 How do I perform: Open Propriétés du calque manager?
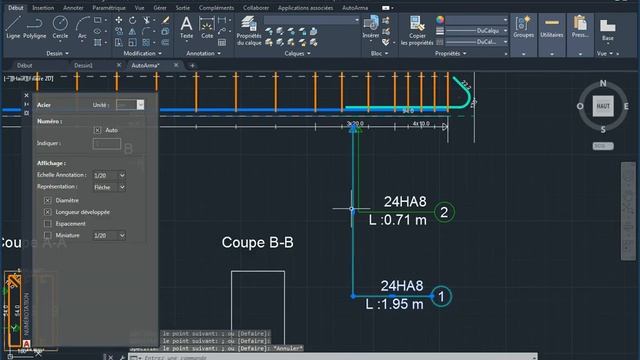(x=249, y=31)
